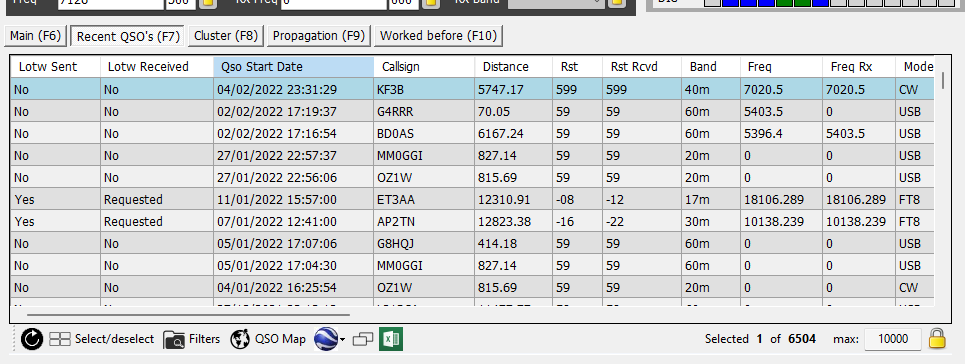Click the Requested cell in the ET3AA row
The height and width of the screenshot is (364, 965).
157,200
